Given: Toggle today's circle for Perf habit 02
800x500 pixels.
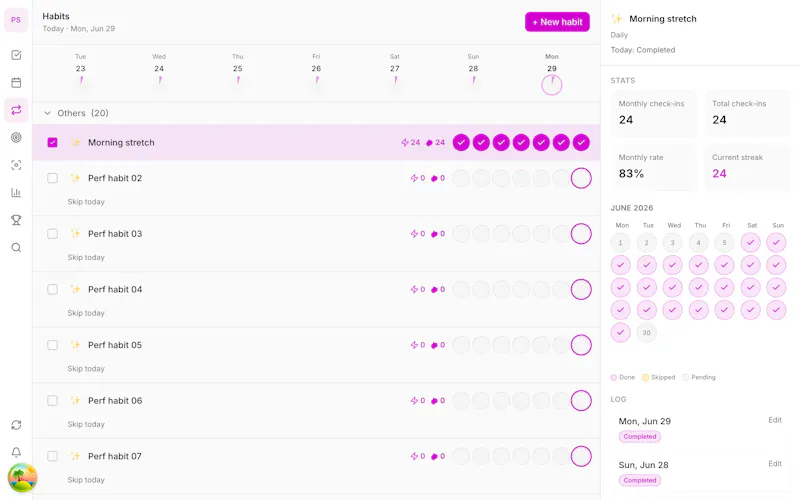Looking at the screenshot, I should coord(581,178).
